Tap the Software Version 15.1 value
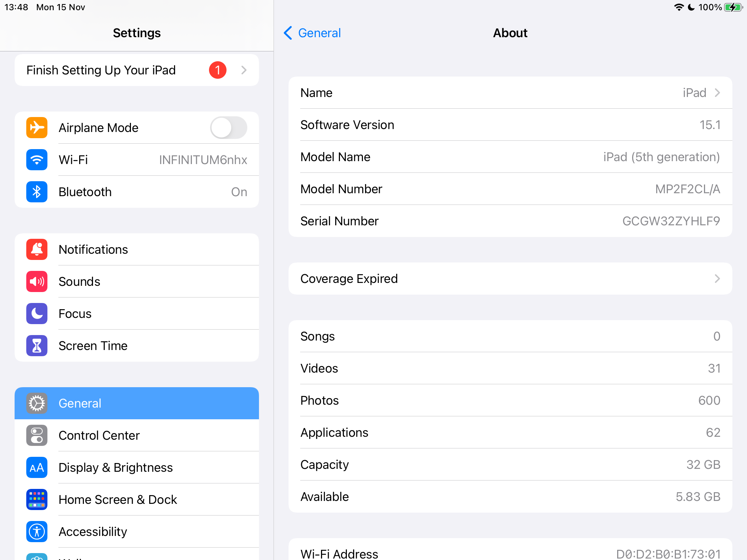The width and height of the screenshot is (747, 560). (710, 125)
